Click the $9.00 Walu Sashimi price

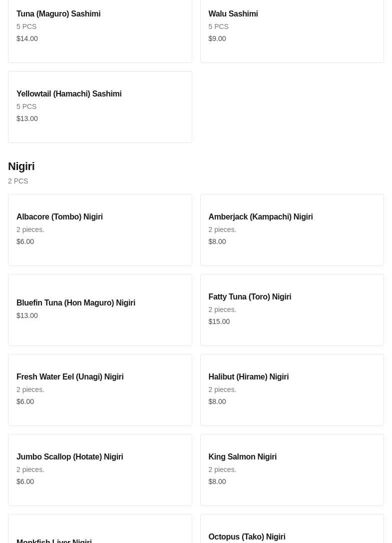[217, 38]
